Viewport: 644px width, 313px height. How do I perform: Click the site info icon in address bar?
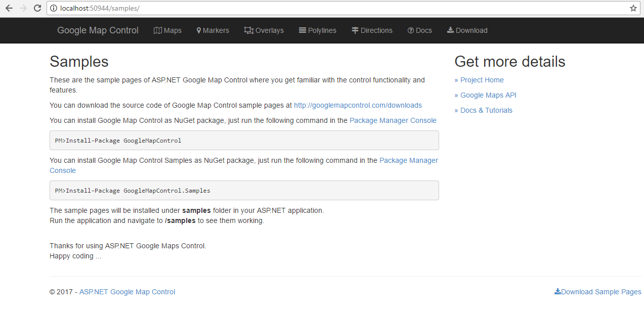[x=54, y=8]
